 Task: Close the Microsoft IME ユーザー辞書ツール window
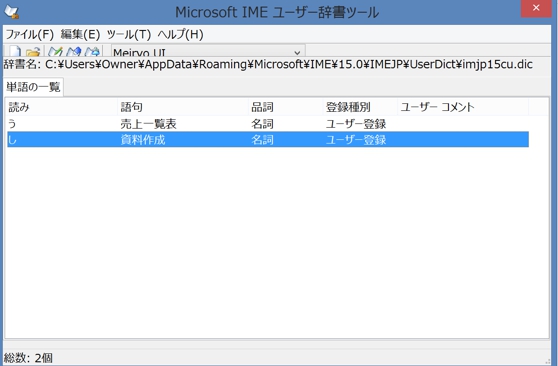(x=536, y=8)
